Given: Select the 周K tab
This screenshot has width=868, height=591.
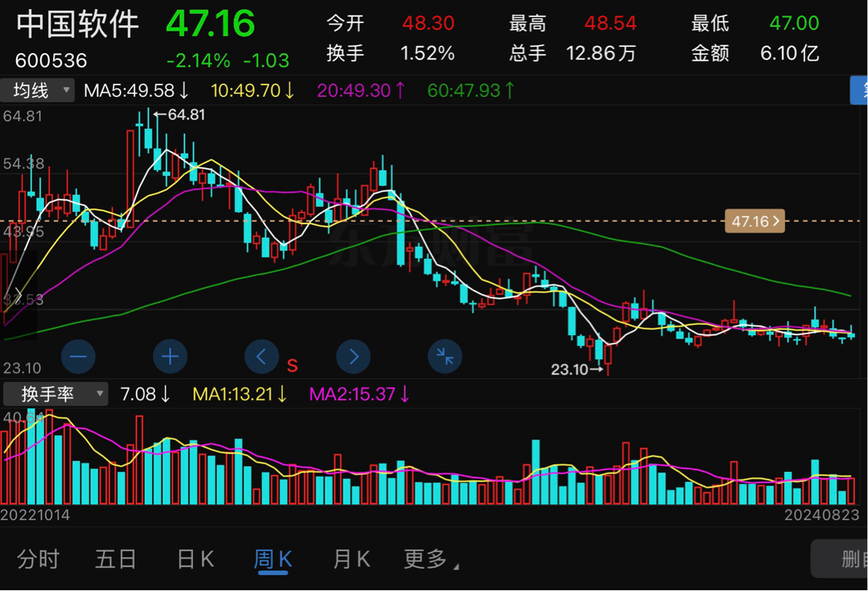Looking at the screenshot, I should click(x=273, y=559).
